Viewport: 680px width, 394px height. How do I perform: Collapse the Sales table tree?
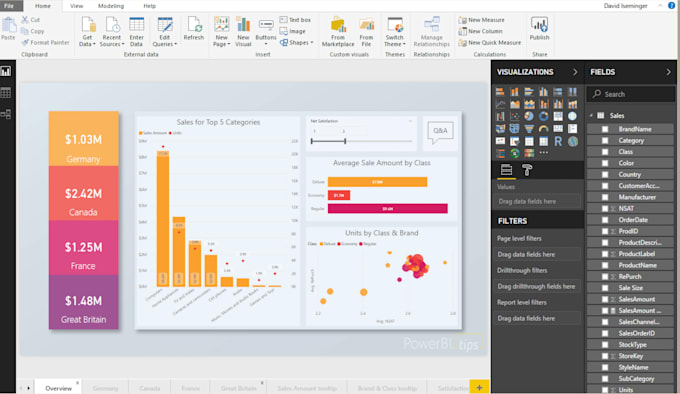[x=591, y=115]
